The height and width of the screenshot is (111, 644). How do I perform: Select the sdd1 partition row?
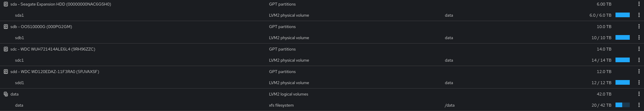tap(322, 83)
